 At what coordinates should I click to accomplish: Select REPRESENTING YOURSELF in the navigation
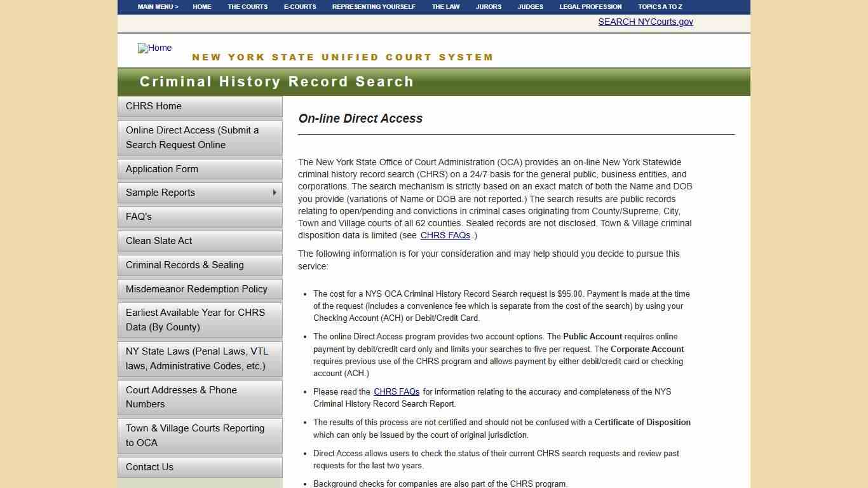[373, 7]
